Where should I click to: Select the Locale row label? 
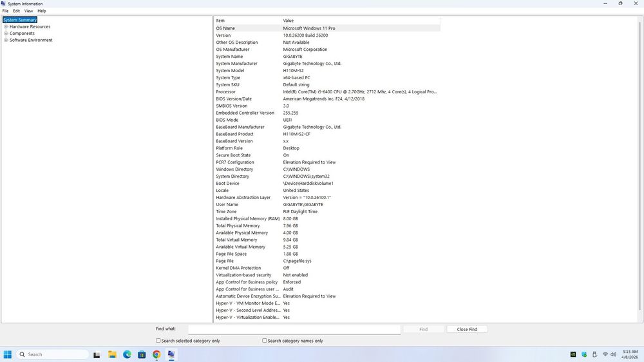point(222,191)
